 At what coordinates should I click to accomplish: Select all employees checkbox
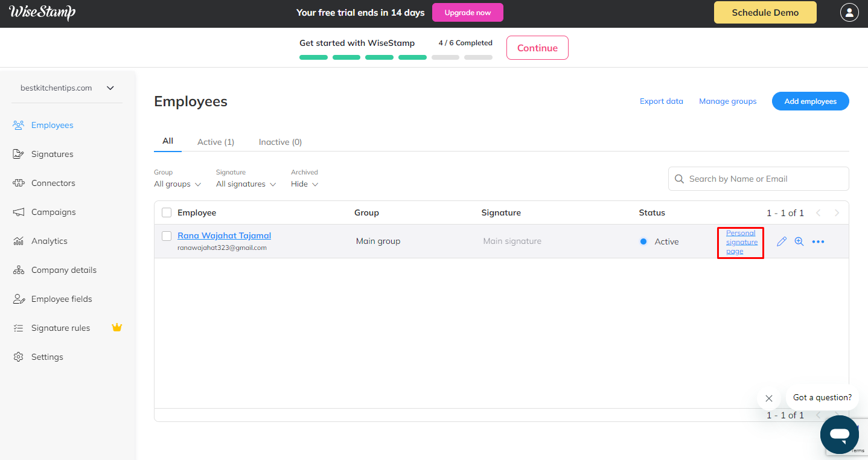(167, 212)
